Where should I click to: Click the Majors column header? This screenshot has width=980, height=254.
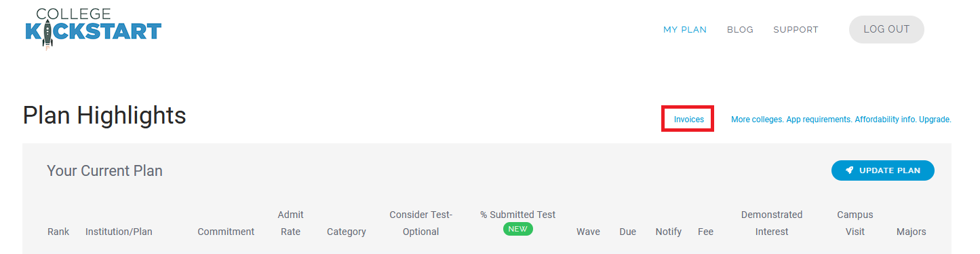911,232
